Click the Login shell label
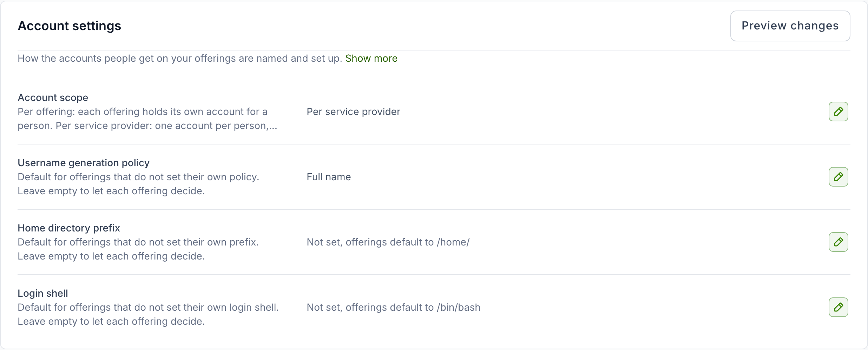 (x=43, y=293)
